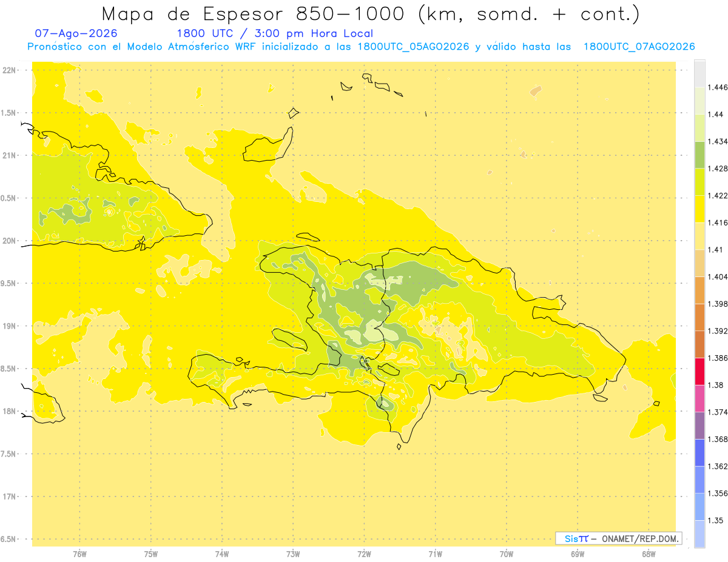Click the '75W' longitude label
Image resolution: width=728 pixels, height=562 pixels.
(x=150, y=554)
